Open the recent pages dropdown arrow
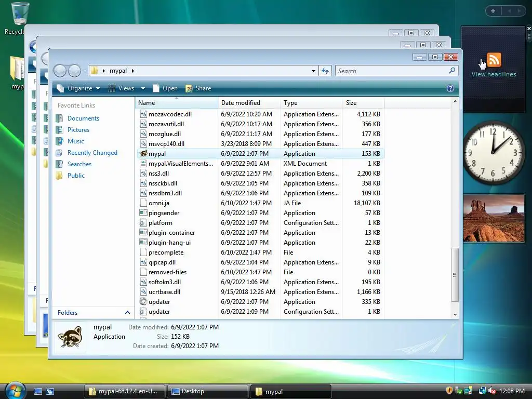 pyautogui.click(x=85, y=71)
